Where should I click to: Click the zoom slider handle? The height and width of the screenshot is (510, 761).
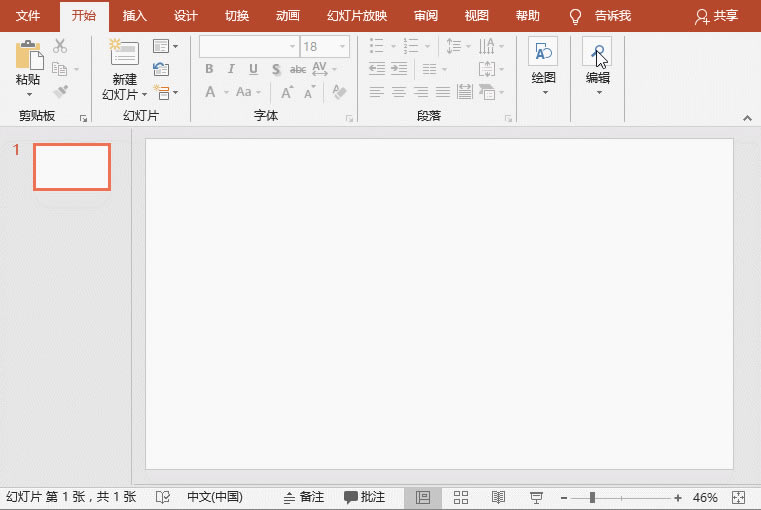pos(593,497)
